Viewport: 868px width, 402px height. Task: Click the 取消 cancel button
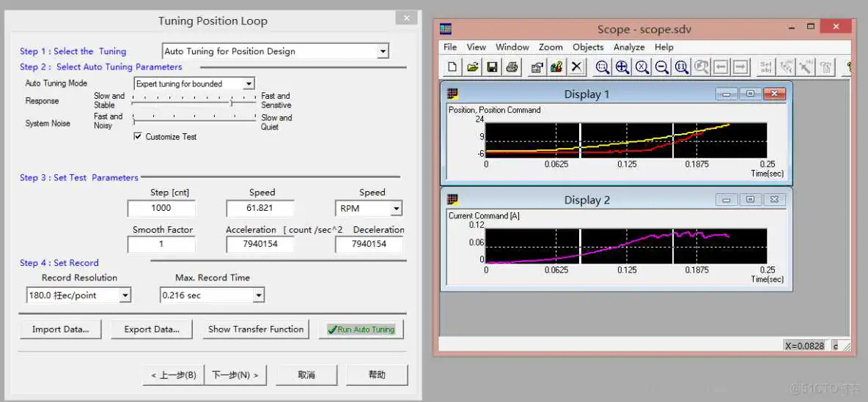coord(306,375)
